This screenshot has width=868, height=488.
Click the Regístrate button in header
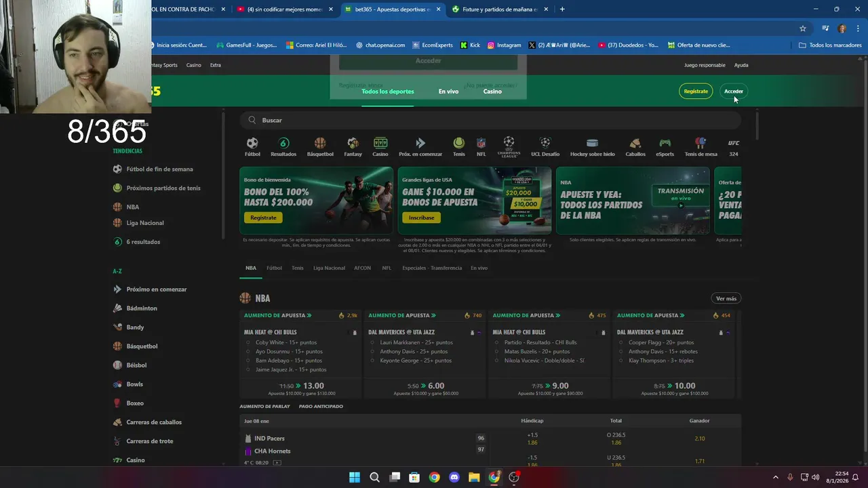click(x=696, y=91)
